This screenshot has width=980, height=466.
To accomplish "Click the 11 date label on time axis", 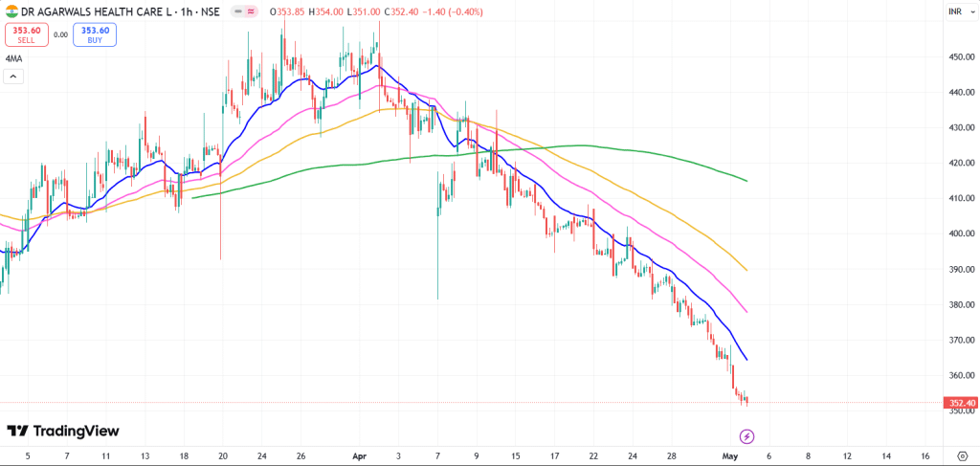I will [105, 456].
